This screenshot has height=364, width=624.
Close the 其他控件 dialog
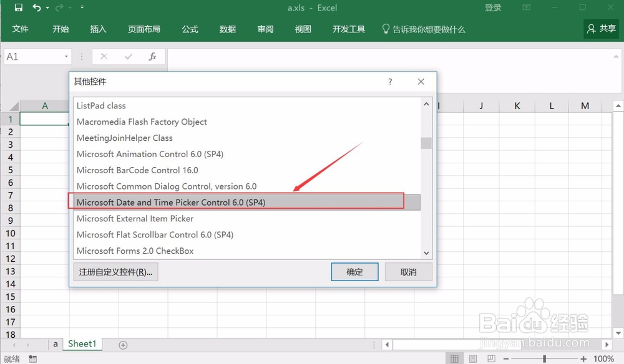421,82
